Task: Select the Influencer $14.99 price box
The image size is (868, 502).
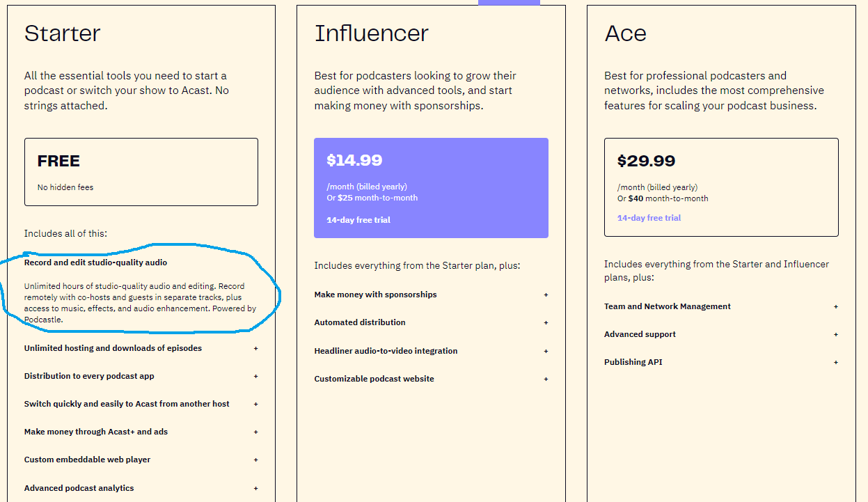Action: 431,187
